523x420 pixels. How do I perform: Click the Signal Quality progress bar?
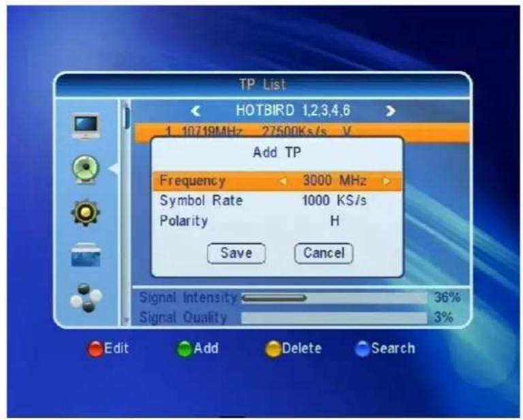pos(334,318)
